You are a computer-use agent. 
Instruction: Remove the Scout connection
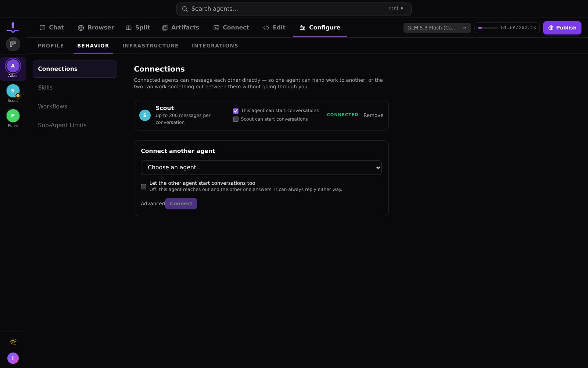click(x=373, y=115)
